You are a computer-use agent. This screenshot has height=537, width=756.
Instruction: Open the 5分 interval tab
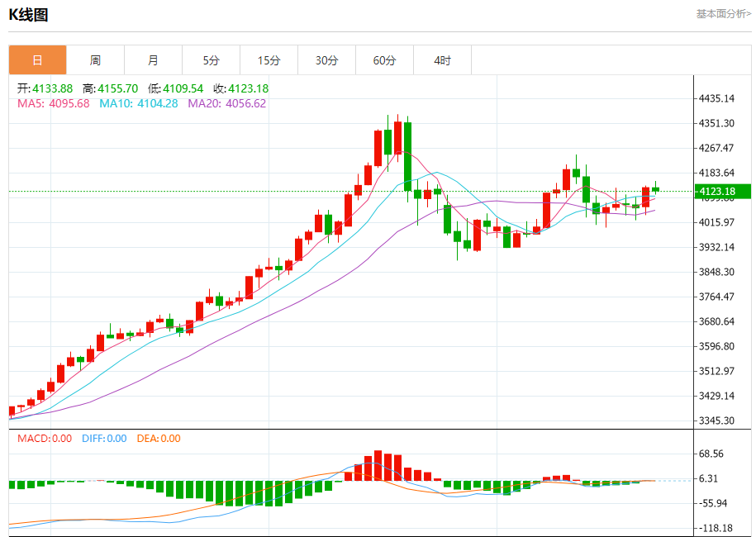[x=212, y=60]
